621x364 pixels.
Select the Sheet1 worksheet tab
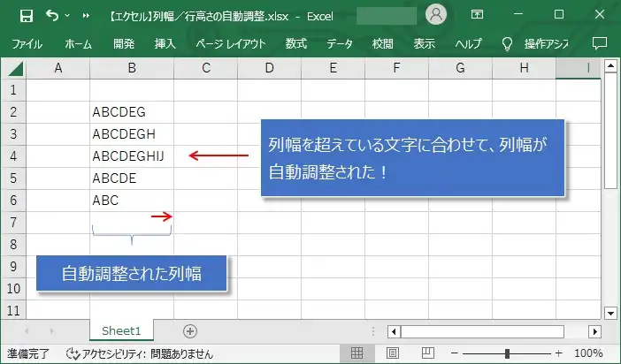click(x=121, y=330)
